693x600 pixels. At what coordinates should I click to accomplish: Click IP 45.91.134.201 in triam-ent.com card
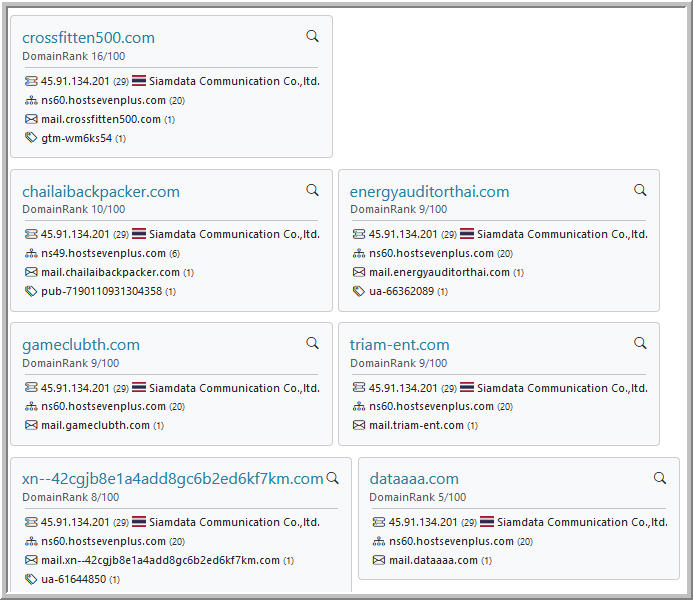(403, 388)
